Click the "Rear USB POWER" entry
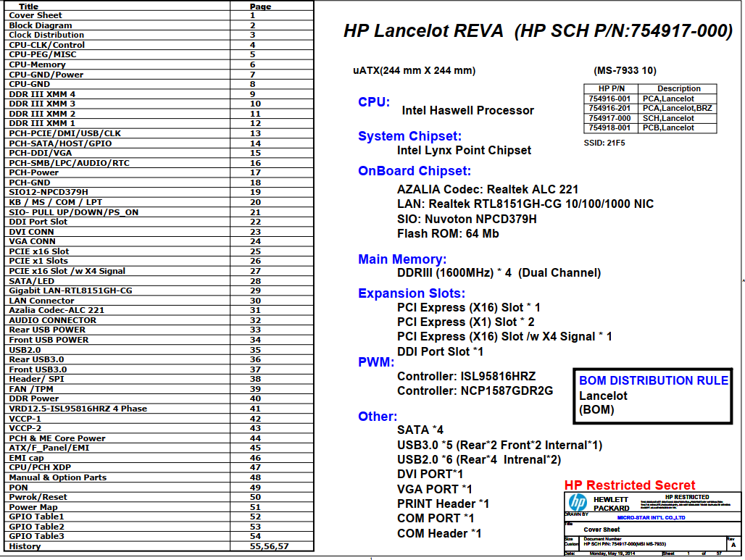Screen dimensions: 745x560 (x=47, y=330)
